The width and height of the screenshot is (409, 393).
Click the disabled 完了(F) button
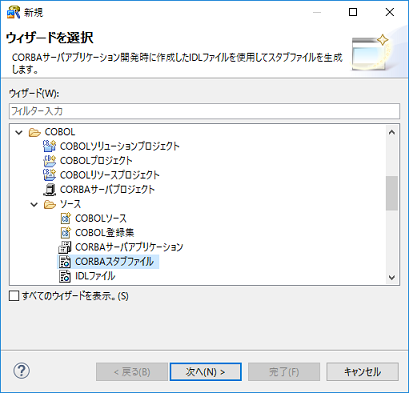[x=284, y=372]
